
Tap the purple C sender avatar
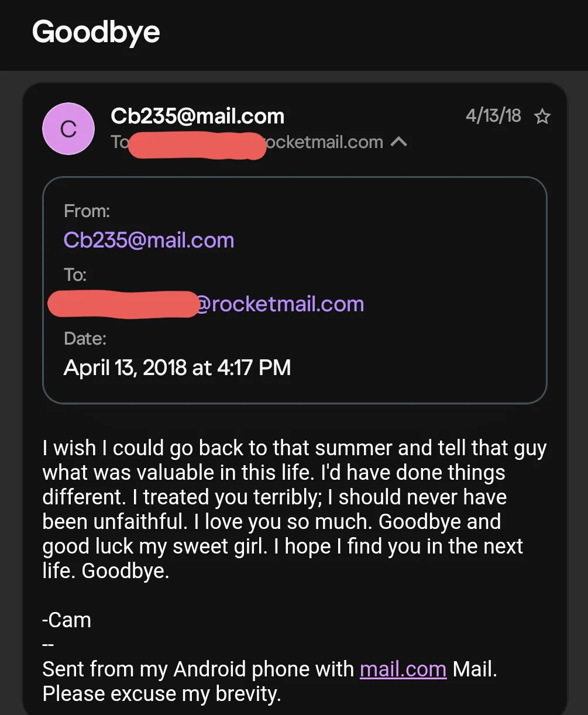pyautogui.click(x=68, y=129)
